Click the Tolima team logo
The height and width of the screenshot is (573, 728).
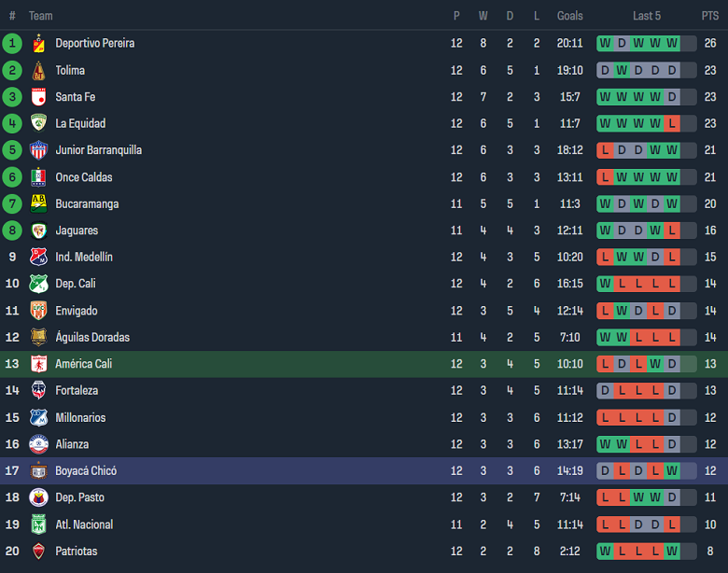pos(38,71)
